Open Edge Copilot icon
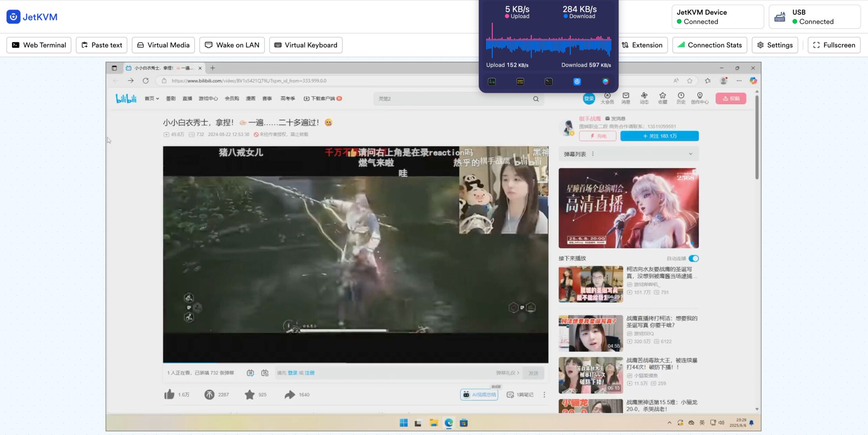The width and height of the screenshot is (868, 435). [x=753, y=81]
